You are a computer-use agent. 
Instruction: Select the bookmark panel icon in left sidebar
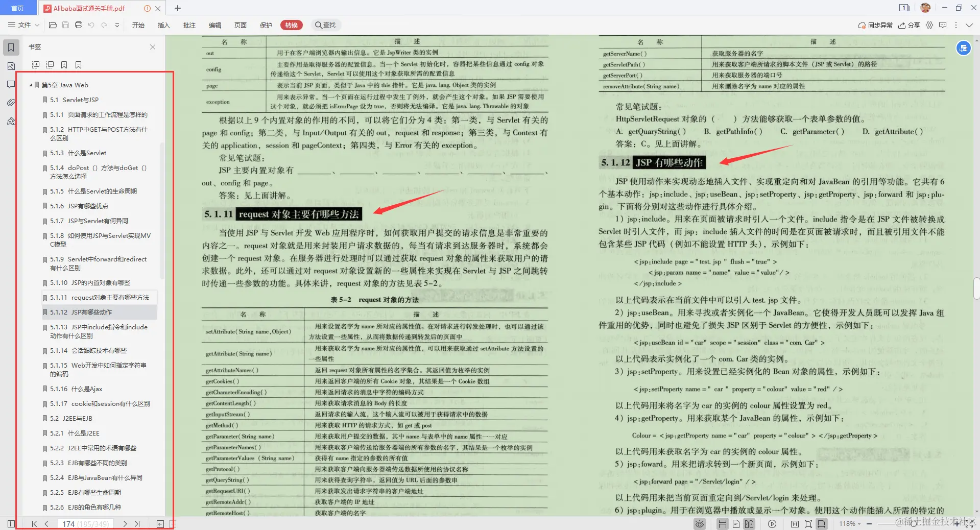tap(11, 46)
